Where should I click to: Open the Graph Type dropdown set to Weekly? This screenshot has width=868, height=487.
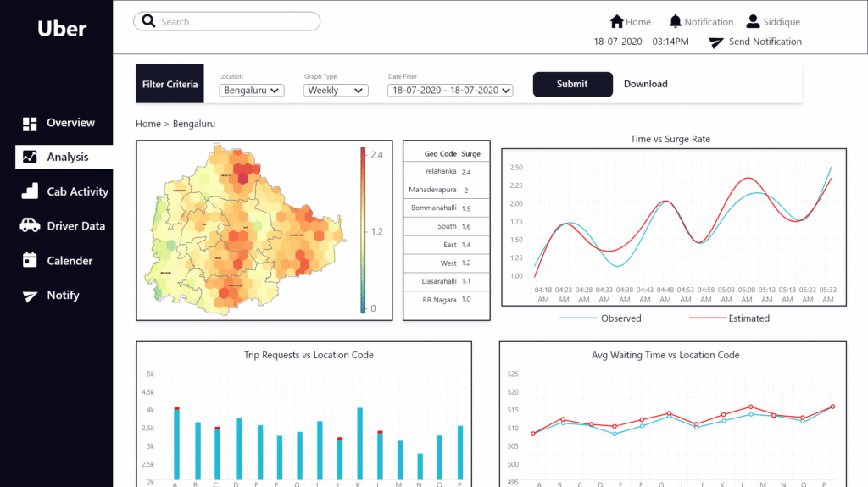coord(336,90)
